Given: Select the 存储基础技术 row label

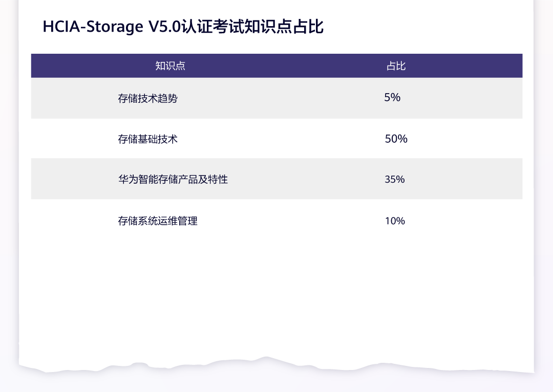Looking at the screenshot, I should pyautogui.click(x=148, y=139).
